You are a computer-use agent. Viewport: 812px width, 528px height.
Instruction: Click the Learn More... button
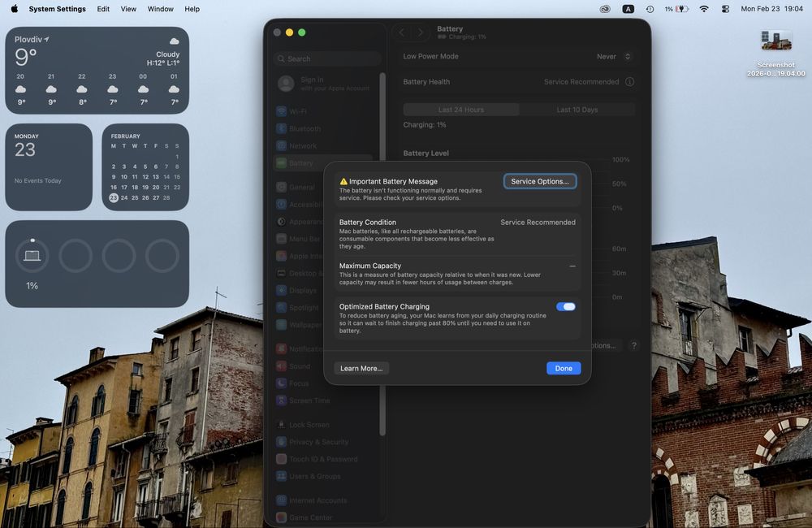(361, 369)
